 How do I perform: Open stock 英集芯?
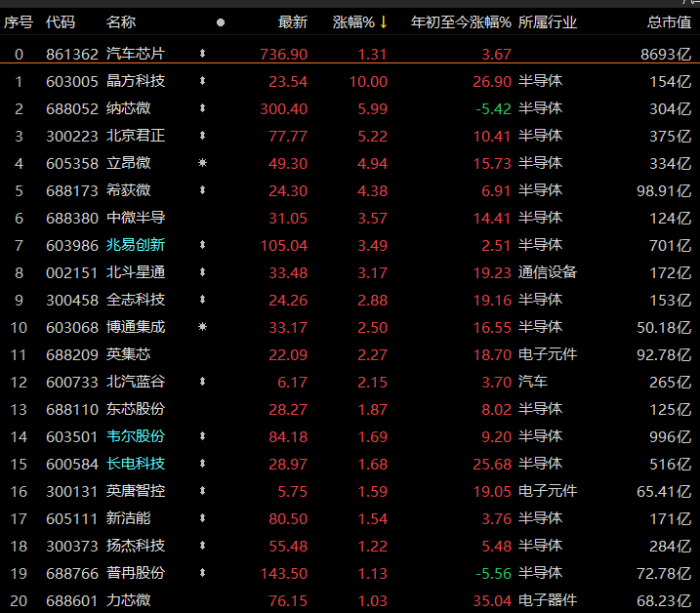(129, 354)
